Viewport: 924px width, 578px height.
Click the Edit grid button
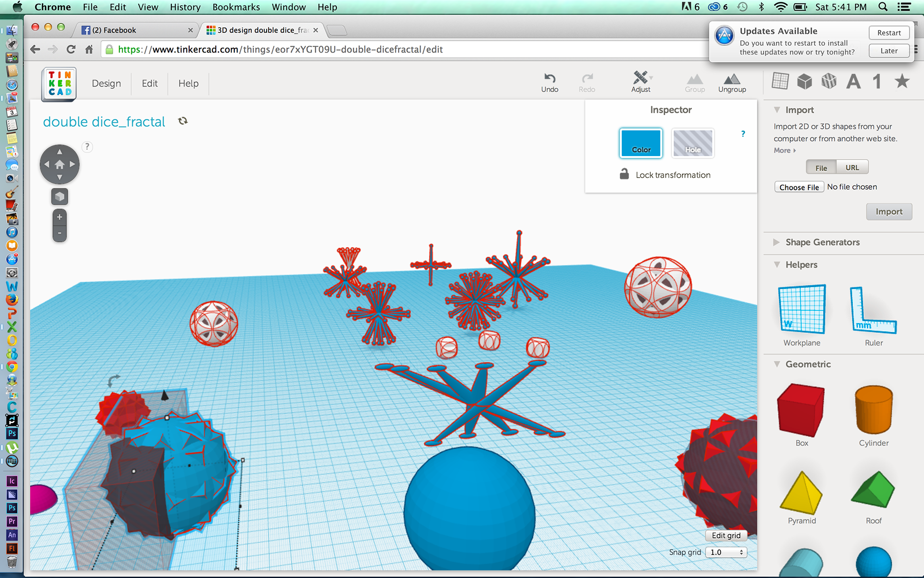[x=726, y=535]
